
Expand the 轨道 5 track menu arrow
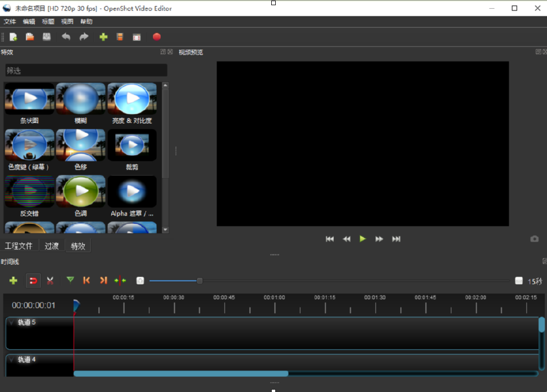coord(11,322)
